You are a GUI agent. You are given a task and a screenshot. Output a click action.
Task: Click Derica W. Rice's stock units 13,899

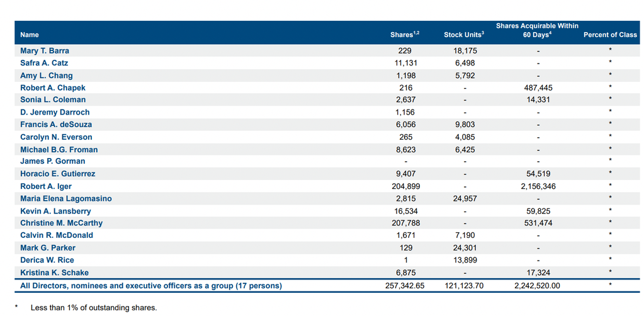(x=465, y=260)
